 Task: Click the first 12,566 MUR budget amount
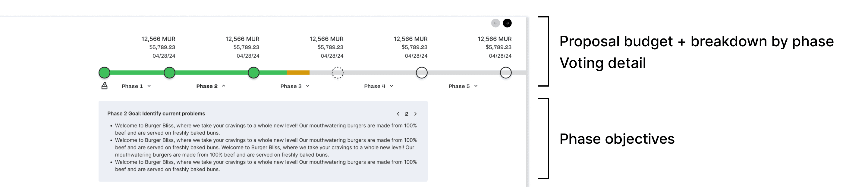[x=158, y=39]
